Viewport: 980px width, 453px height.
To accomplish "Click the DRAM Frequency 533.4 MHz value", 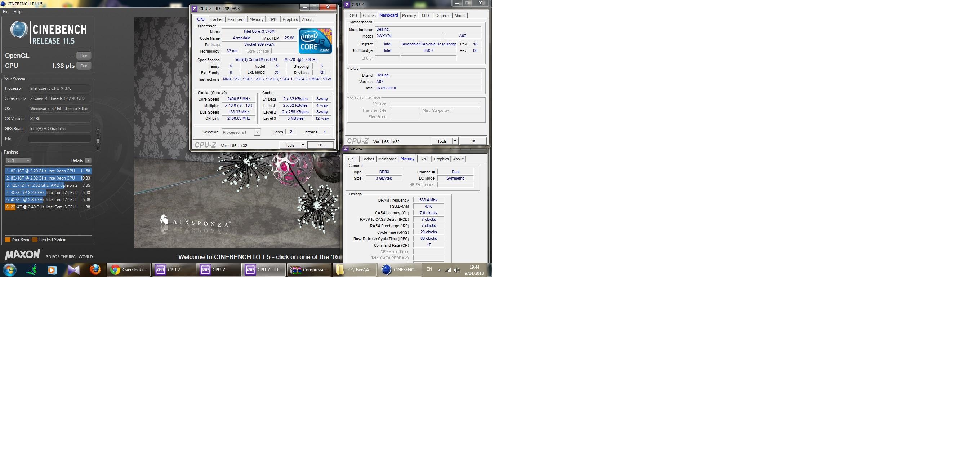I will [x=428, y=200].
